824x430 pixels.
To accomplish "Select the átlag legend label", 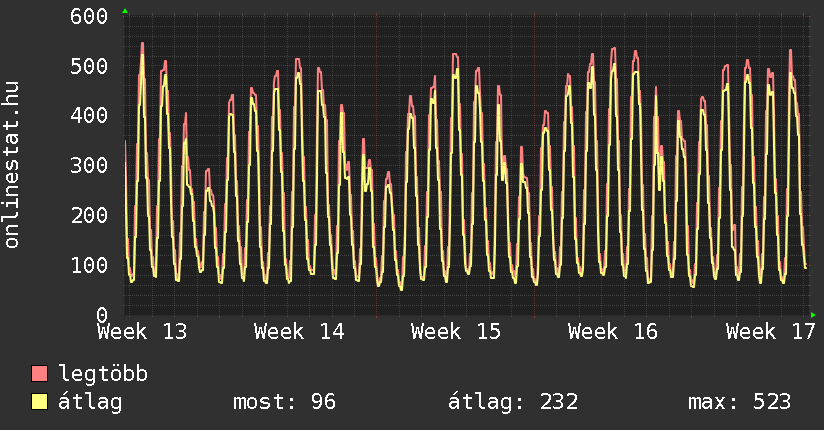I will tap(91, 402).
